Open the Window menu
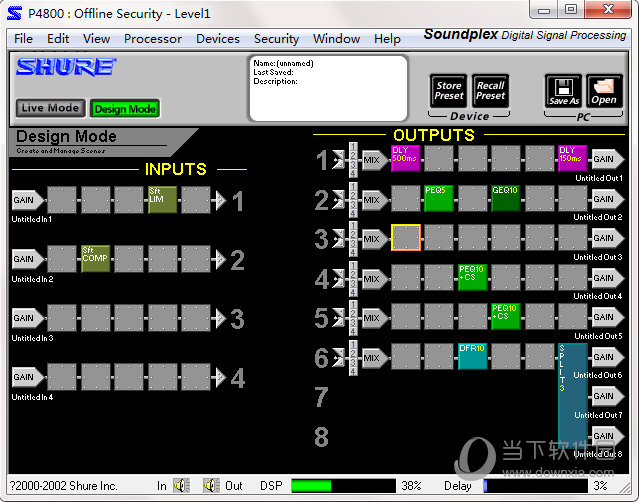Image resolution: width=639 pixels, height=502 pixels. pyautogui.click(x=336, y=39)
